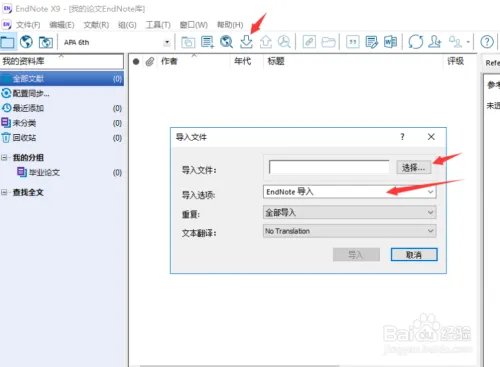Open the 文件(F) menu
Viewport: 500px width, 367px height.
point(28,25)
